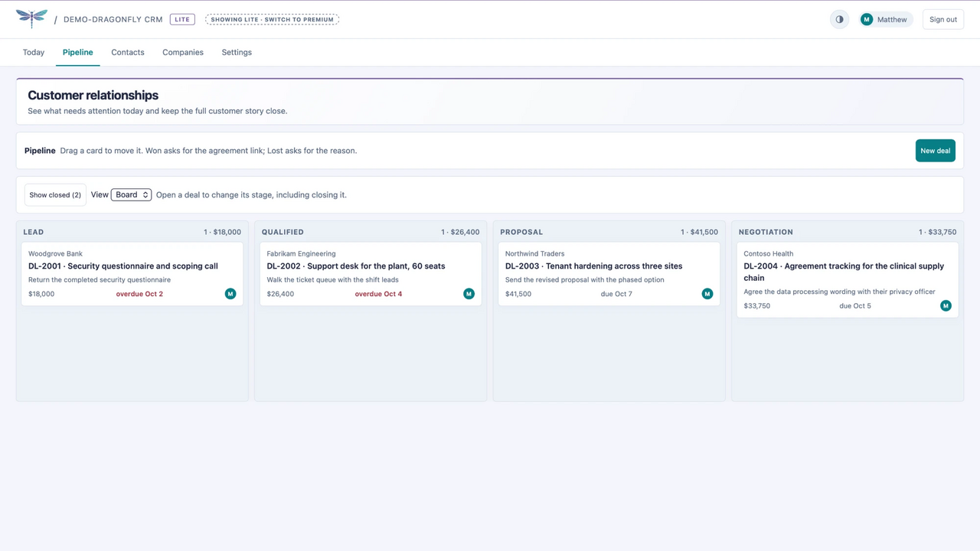Click Matthew's avatar in the header
Image resolution: width=980 pixels, height=551 pixels.
(x=867, y=19)
